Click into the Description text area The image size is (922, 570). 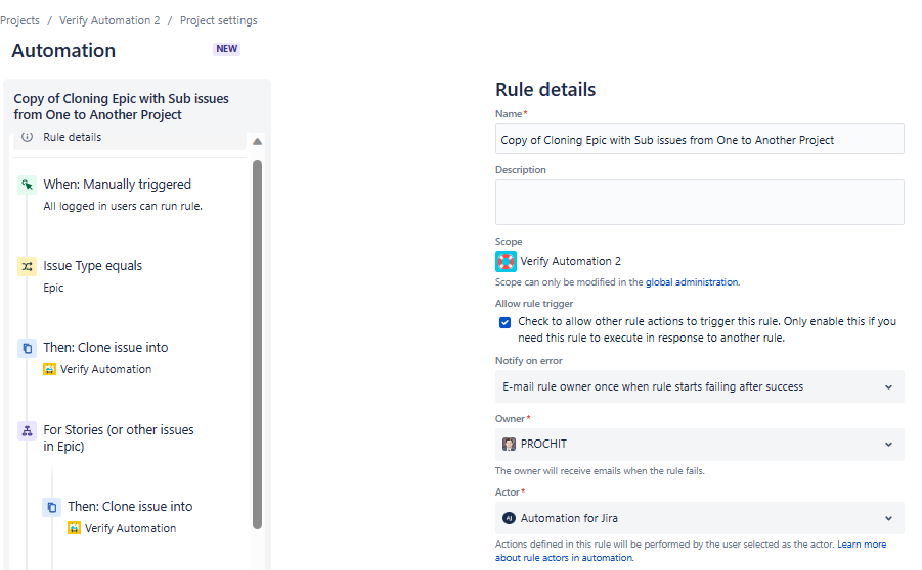[700, 202]
